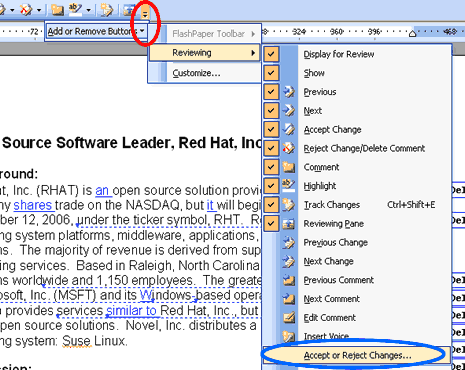
Task: Click the Previous Comment icon in the menu
Action: click(288, 280)
